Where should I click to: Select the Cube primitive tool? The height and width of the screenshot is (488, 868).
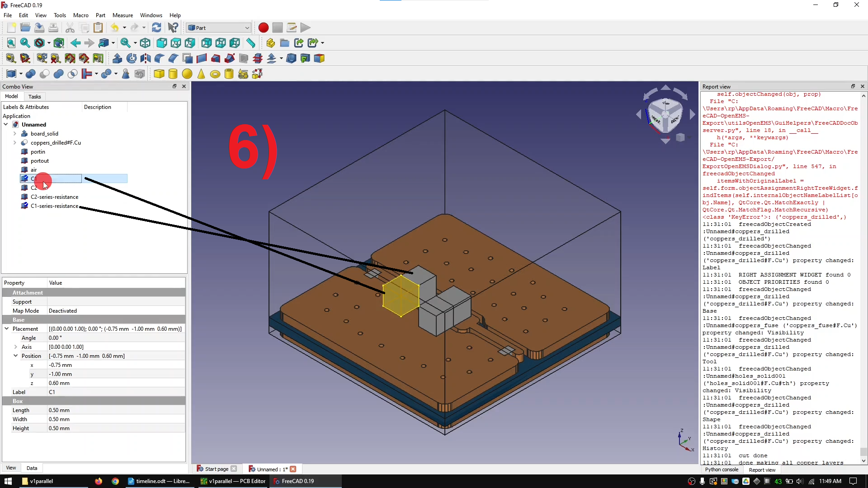click(159, 74)
